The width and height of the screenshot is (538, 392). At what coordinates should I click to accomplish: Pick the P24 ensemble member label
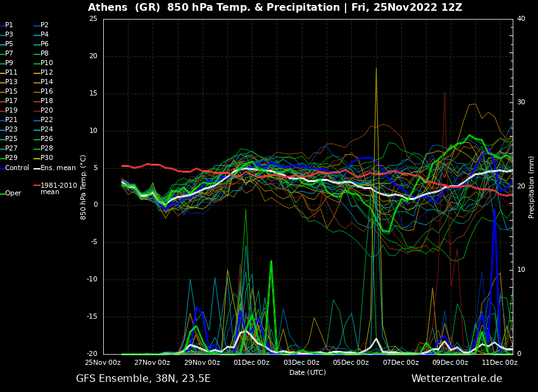[x=43, y=129]
